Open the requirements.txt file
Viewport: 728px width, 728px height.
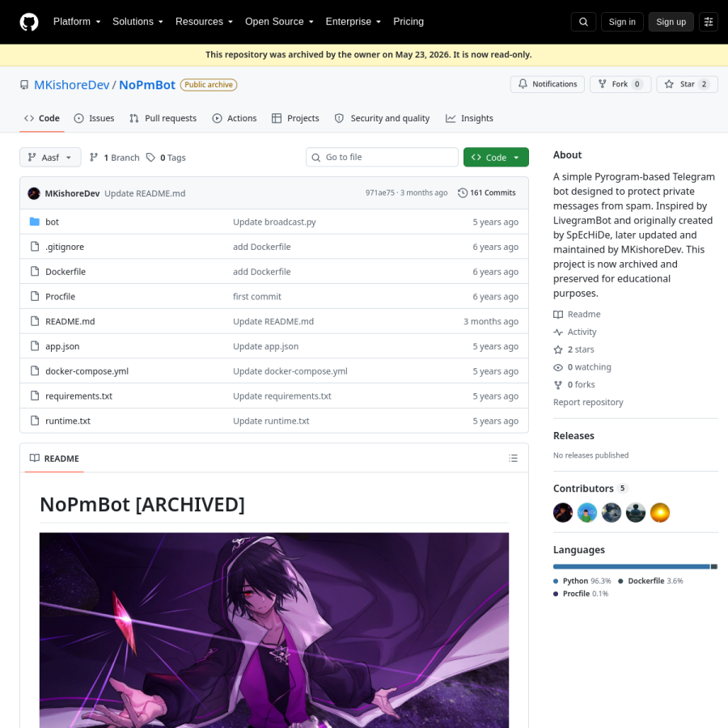click(79, 396)
